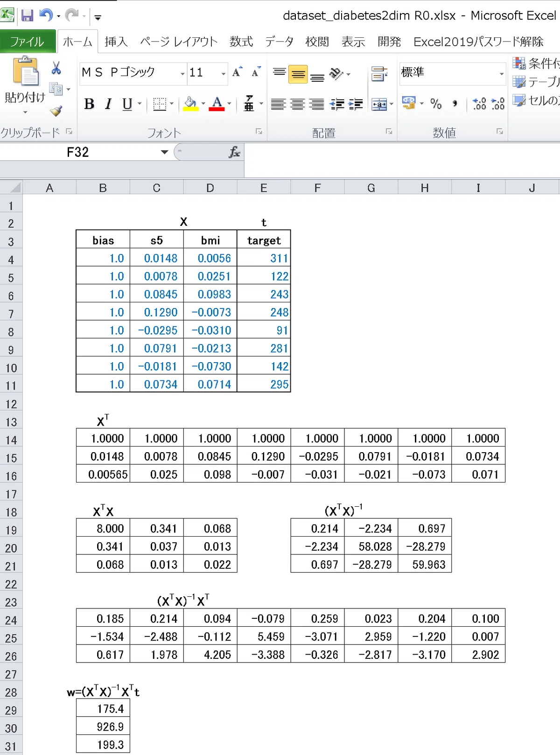Open the font color dropdown arrow
The height and width of the screenshot is (755, 560).
coord(229,104)
